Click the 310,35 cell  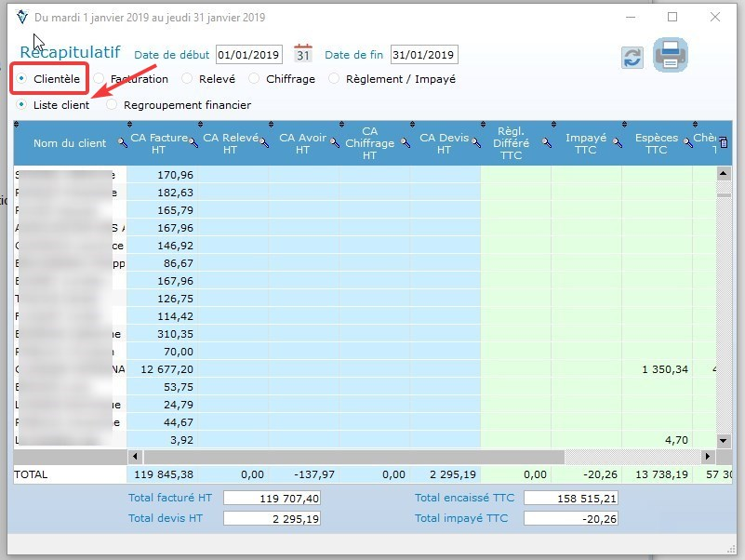[163, 334]
